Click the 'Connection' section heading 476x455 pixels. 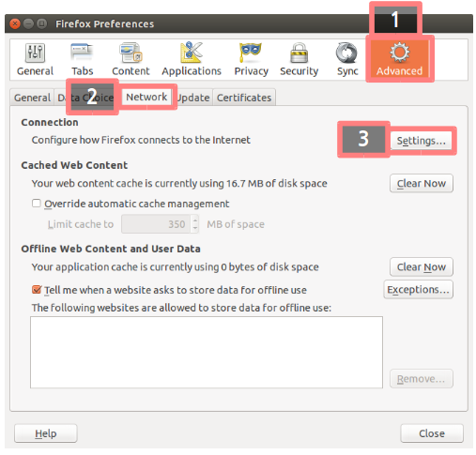tap(50, 122)
